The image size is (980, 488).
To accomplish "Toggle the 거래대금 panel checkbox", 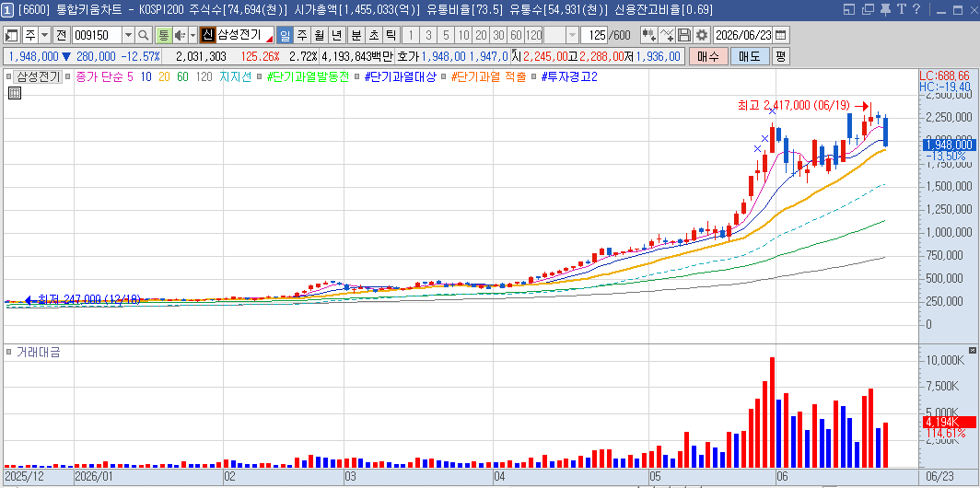I will [x=9, y=352].
